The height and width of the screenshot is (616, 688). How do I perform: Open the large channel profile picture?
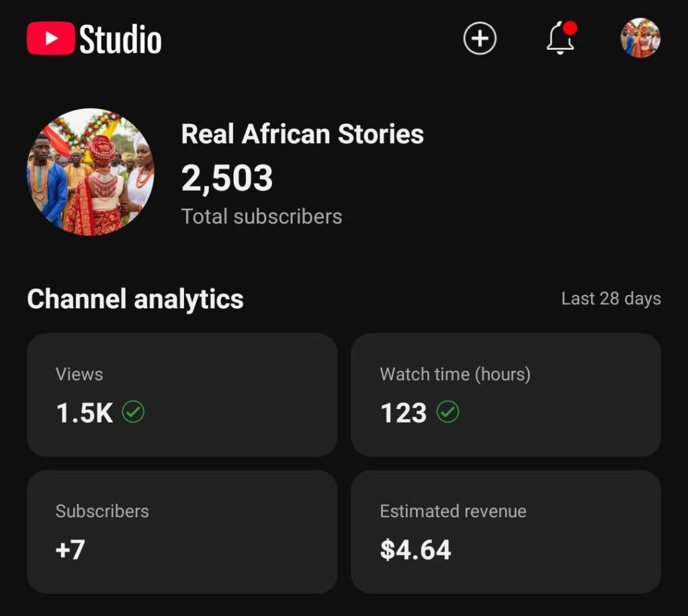tap(91, 172)
